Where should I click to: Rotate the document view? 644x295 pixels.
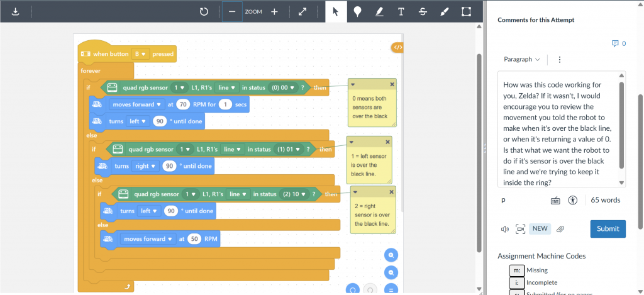[x=204, y=12]
